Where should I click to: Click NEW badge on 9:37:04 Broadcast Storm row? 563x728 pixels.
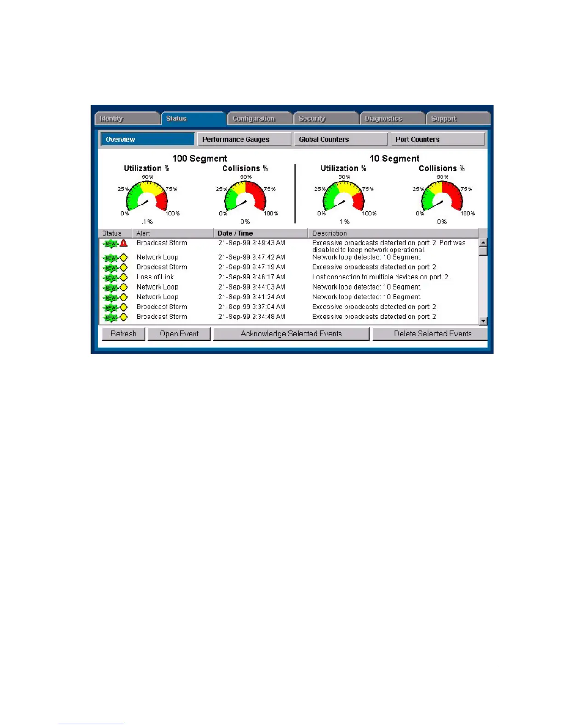(x=110, y=307)
